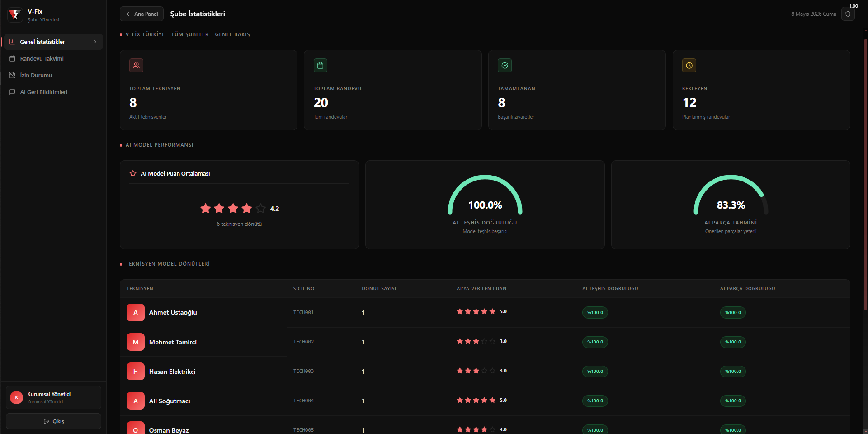Click the Toplam Teknisyen value 8
The width and height of the screenshot is (868, 434).
pyautogui.click(x=133, y=103)
